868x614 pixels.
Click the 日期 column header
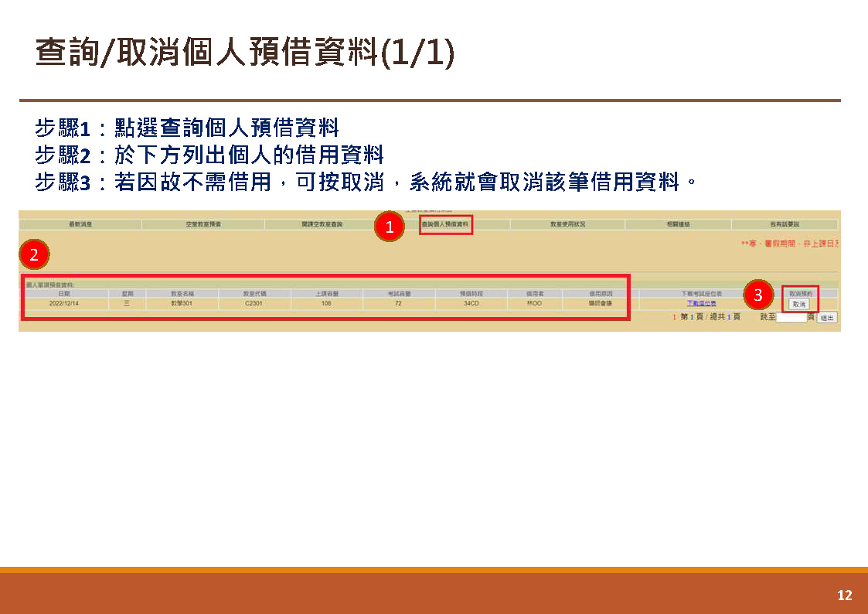[64, 293]
